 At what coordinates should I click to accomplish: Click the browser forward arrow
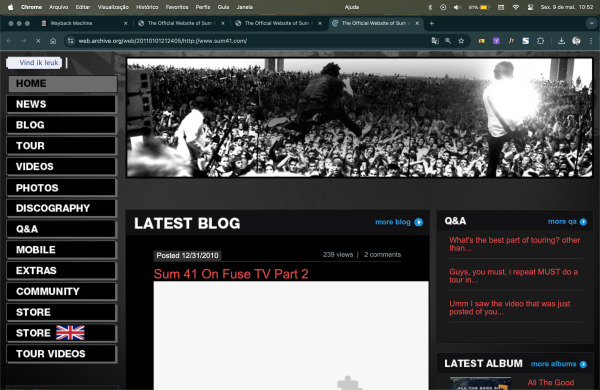click(x=24, y=41)
